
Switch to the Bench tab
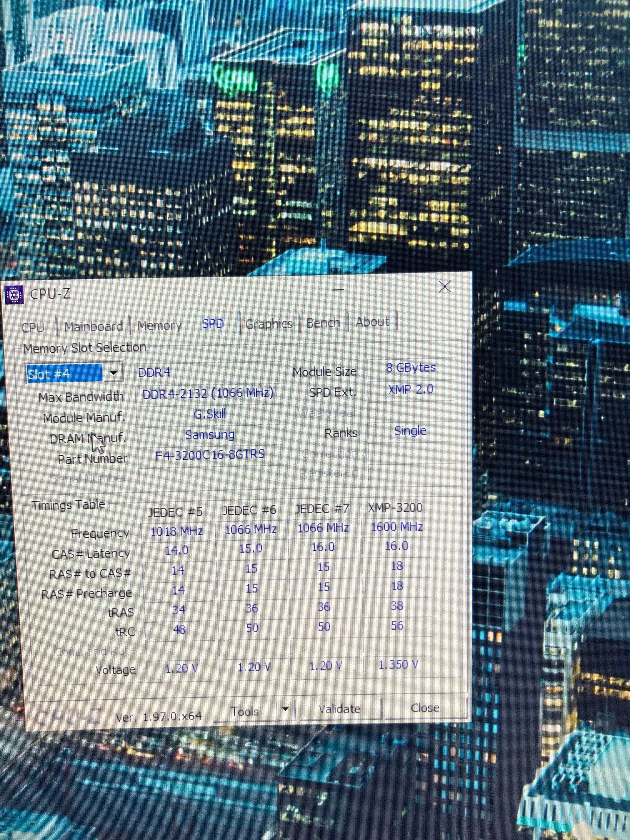click(323, 323)
